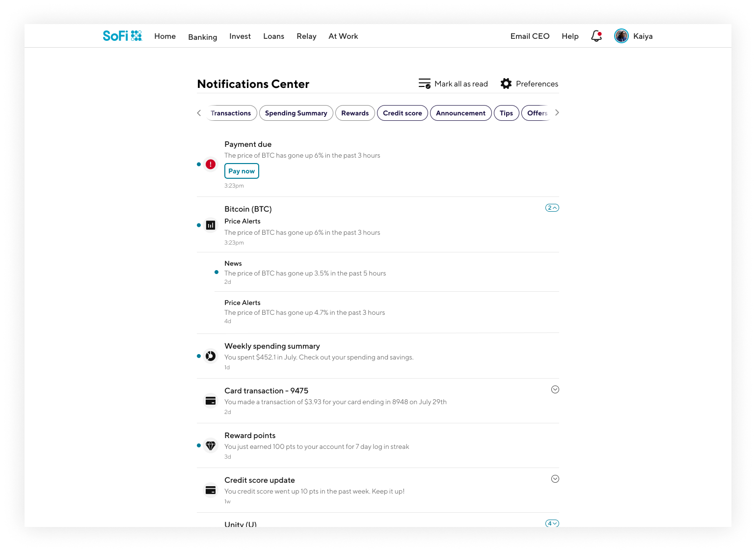Expand the Card transaction - 9475 notification

[555, 389]
